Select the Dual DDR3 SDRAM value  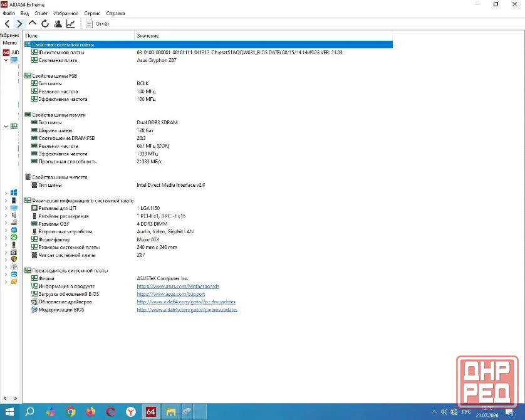pos(157,123)
